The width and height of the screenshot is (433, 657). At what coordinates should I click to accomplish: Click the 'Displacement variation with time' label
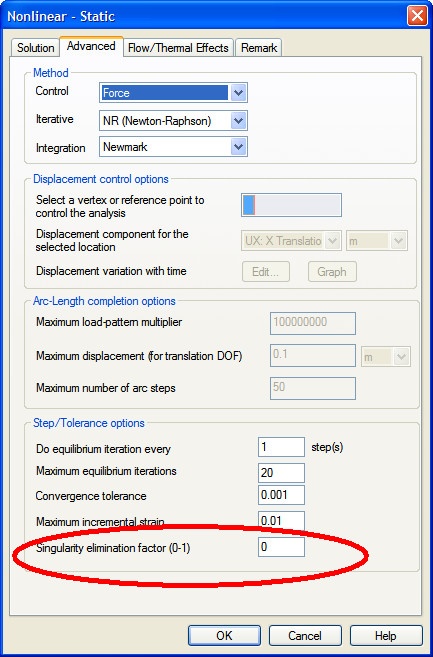pyautogui.click(x=111, y=271)
